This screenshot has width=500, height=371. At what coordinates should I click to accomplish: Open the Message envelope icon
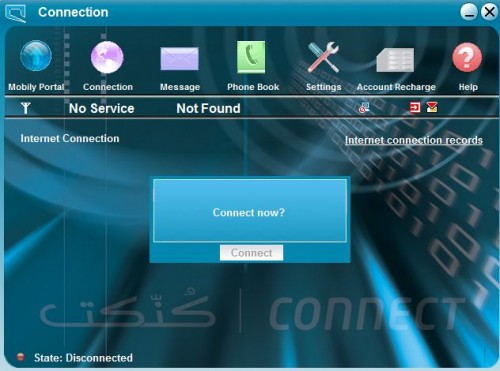pyautogui.click(x=179, y=59)
